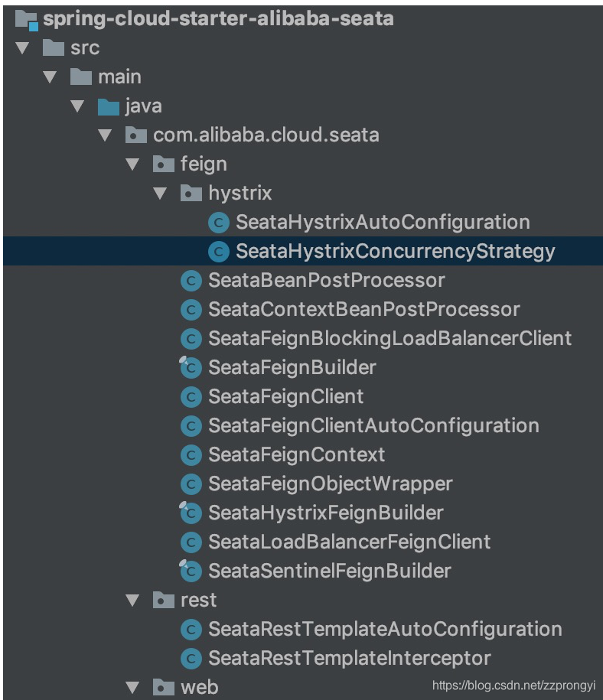
Task: Collapse the feign package arrow
Action: (133, 164)
